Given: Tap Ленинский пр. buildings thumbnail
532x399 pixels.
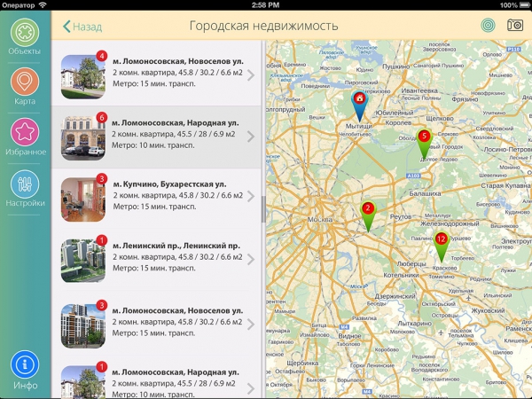Looking at the screenshot, I should point(83,261).
